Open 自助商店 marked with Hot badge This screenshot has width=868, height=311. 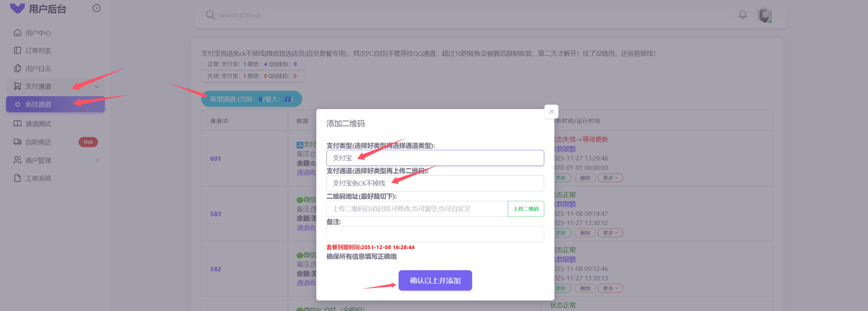37,142
